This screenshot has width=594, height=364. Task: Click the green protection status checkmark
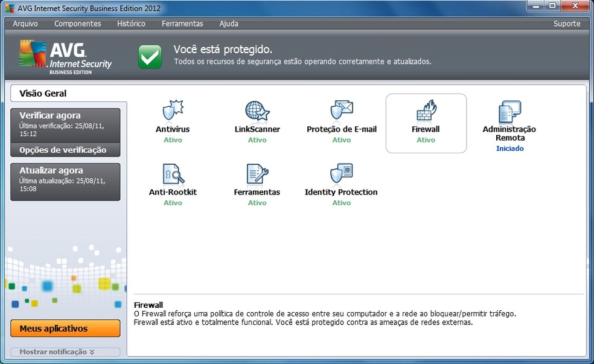tap(150, 56)
